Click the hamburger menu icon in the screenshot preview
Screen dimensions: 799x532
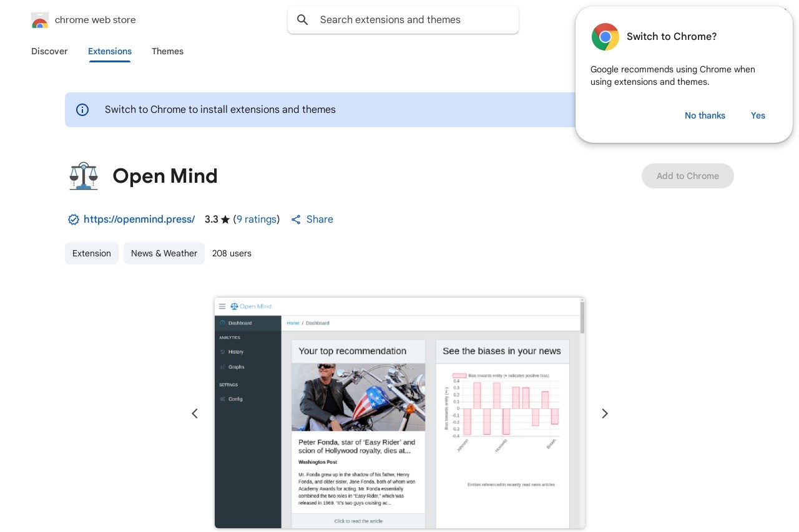pyautogui.click(x=222, y=306)
